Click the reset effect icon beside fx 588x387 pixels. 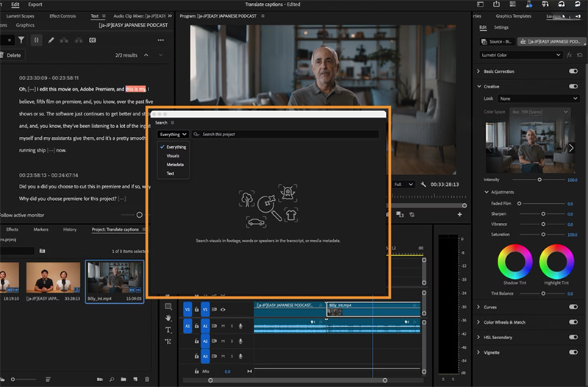(x=580, y=54)
